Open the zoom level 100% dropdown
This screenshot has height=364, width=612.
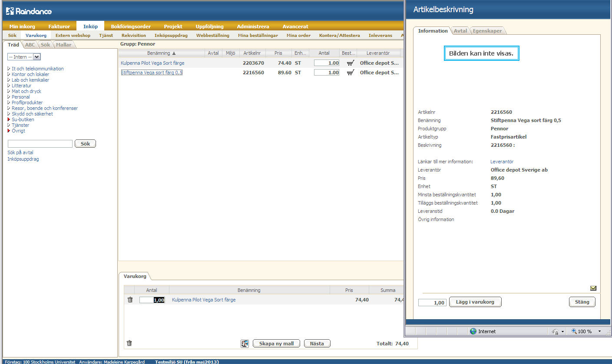coord(599,331)
